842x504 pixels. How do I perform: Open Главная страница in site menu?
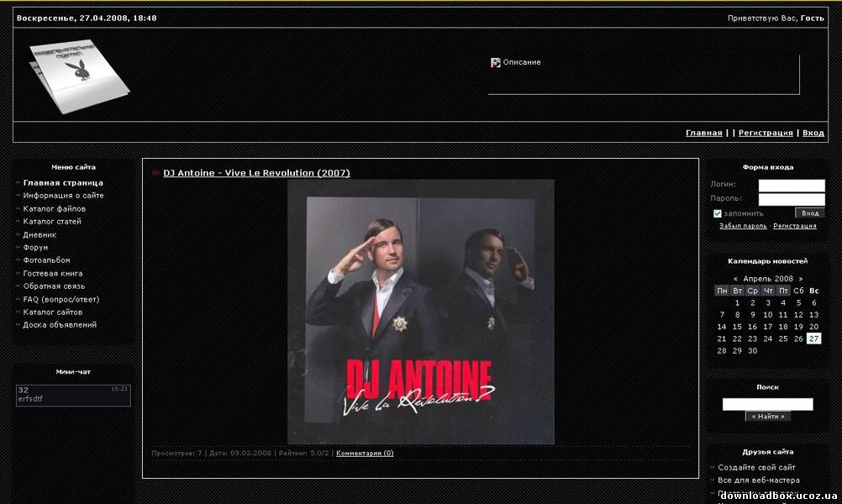pos(63,183)
